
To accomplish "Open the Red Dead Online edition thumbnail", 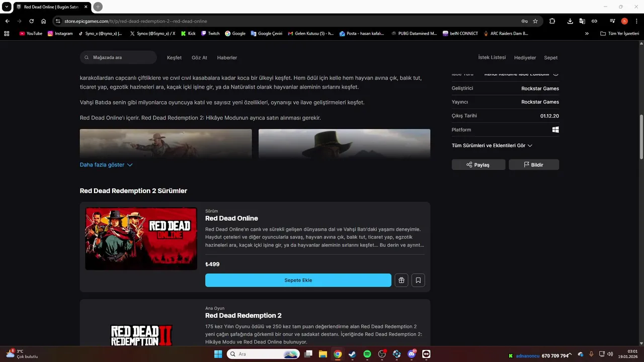I will tap(141, 238).
